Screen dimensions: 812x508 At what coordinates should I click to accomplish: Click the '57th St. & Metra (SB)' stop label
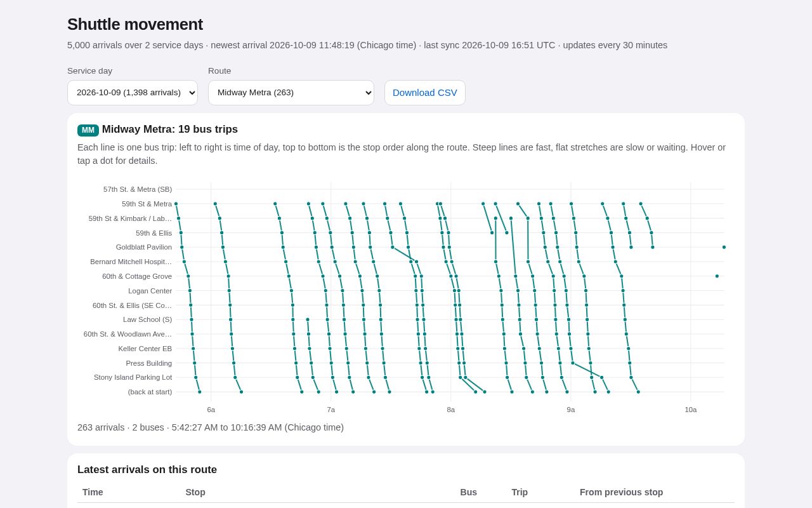[138, 189]
